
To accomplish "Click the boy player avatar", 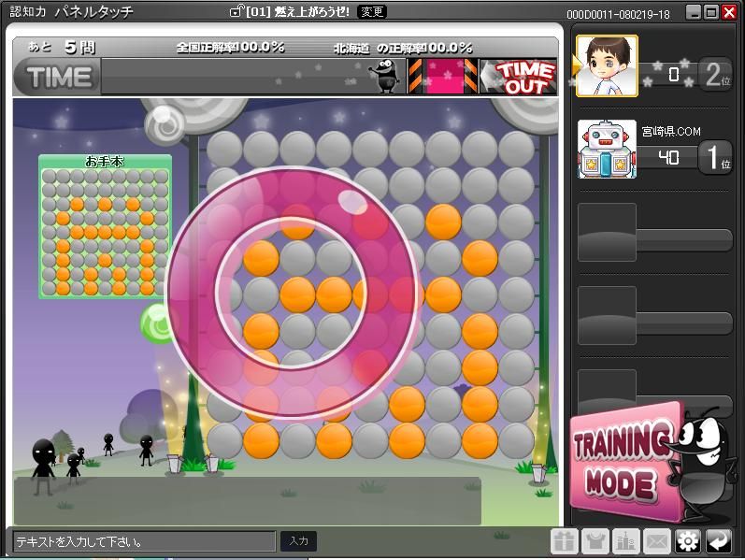I will (x=607, y=65).
